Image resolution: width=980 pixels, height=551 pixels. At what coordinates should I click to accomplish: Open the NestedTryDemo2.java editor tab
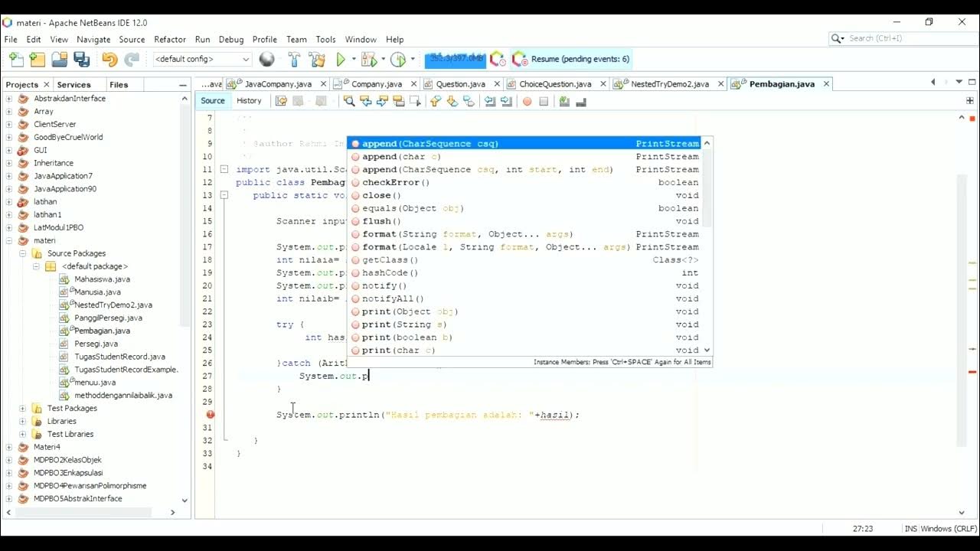(x=670, y=84)
